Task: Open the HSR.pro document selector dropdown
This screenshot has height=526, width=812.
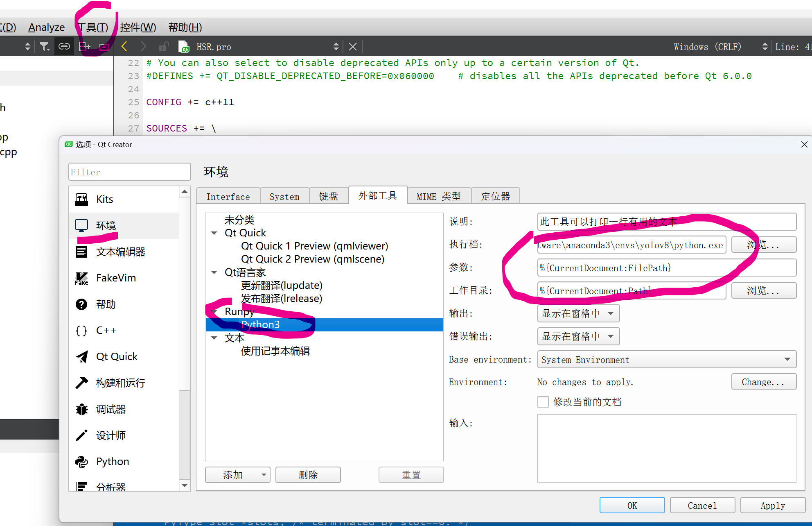Action: click(336, 47)
